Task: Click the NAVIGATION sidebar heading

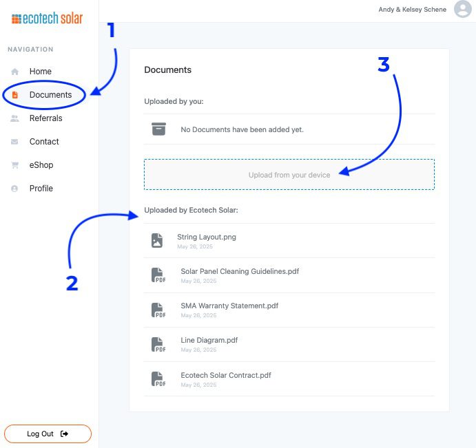Action: 30,50
